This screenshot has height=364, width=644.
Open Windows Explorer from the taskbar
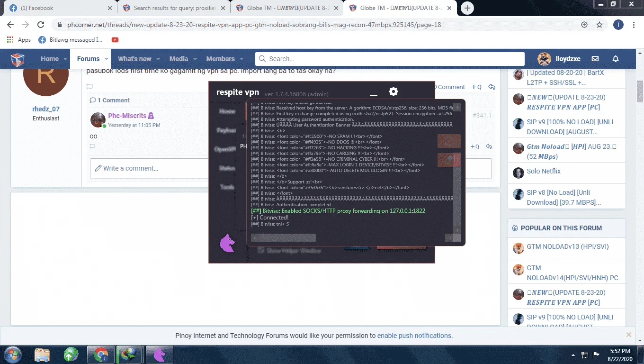pyautogui.click(x=42, y=355)
